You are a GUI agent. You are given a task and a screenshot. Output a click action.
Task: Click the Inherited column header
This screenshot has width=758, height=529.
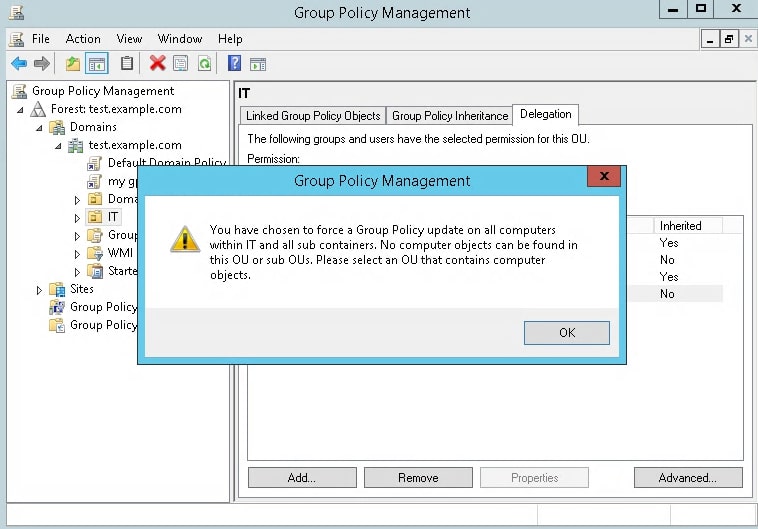(688, 226)
